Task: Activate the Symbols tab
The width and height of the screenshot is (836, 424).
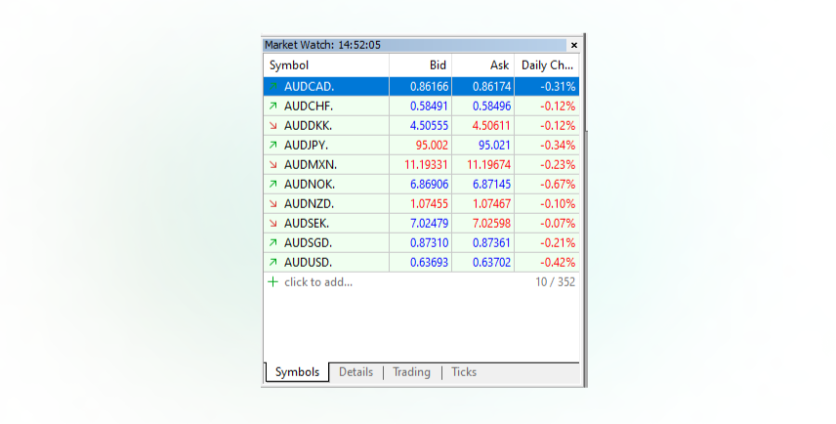Action: point(297,372)
